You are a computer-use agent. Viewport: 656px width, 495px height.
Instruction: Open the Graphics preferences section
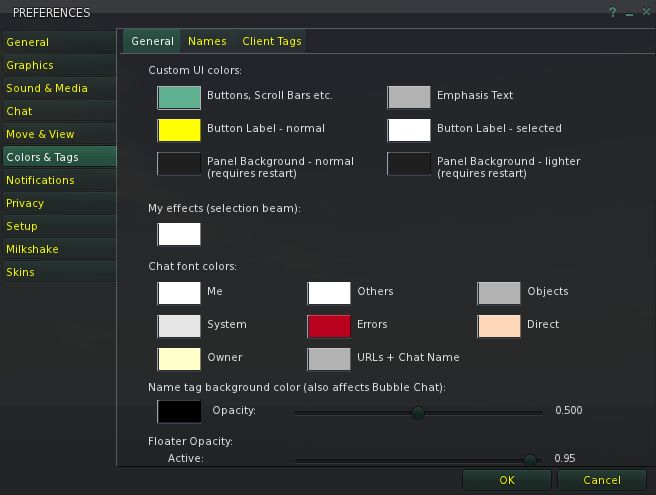tap(30, 65)
